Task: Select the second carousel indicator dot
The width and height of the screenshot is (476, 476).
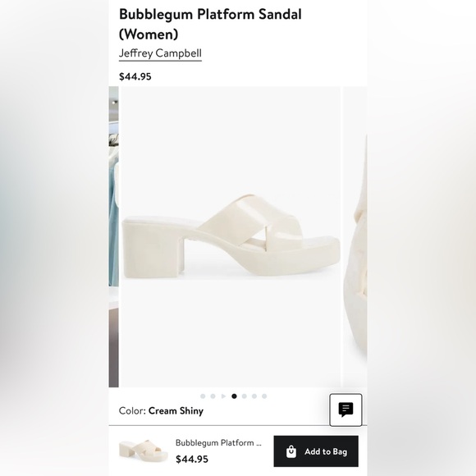Action: point(213,396)
